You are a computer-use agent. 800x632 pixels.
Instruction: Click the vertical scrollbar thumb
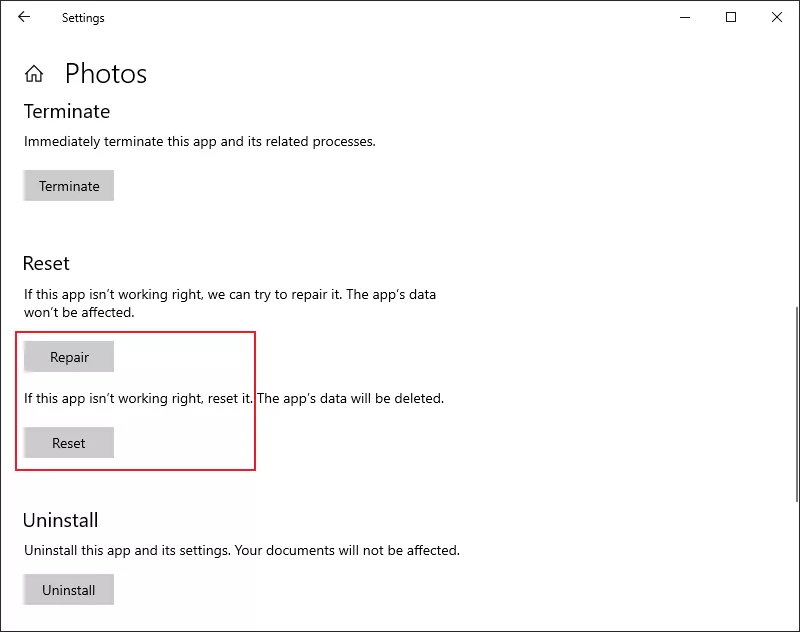[x=797, y=404]
